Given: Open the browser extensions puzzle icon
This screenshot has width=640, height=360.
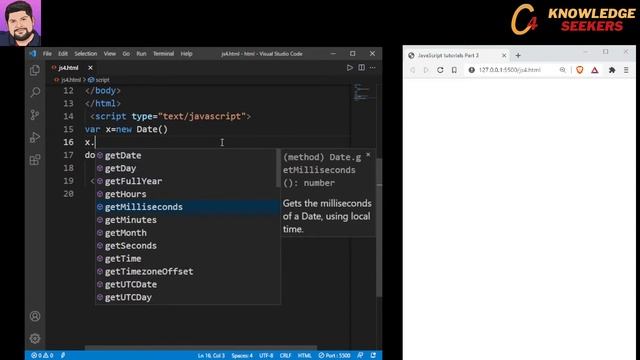Looking at the screenshot, I should (612, 70).
